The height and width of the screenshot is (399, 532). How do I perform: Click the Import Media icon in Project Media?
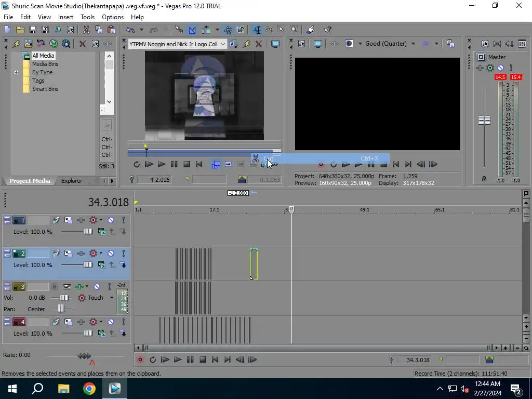[29, 44]
